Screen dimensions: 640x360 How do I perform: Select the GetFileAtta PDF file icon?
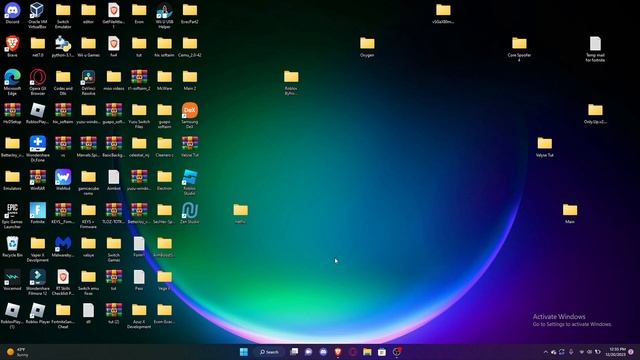(x=113, y=16)
